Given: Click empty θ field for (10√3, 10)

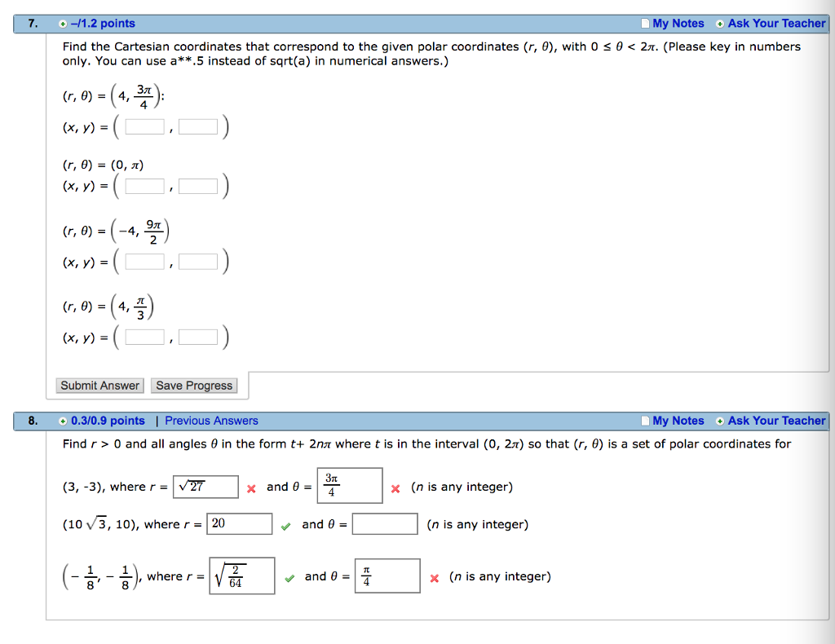Looking at the screenshot, I should point(385,523).
